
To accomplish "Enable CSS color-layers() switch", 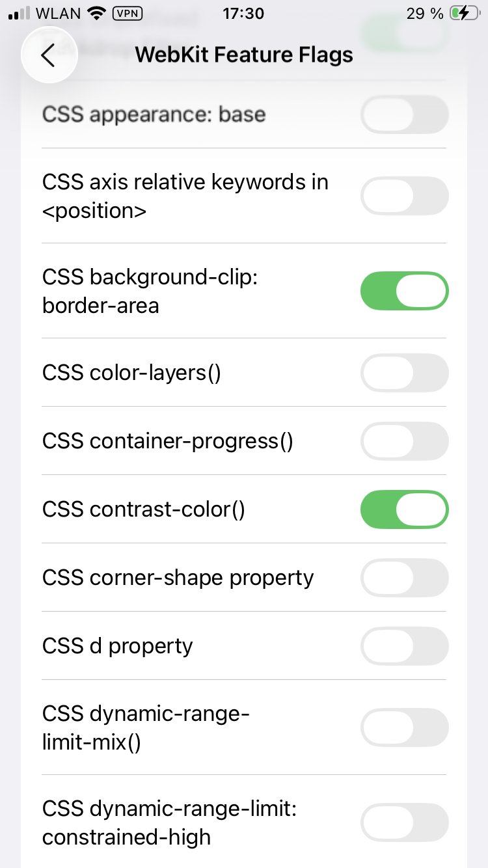I will tap(404, 373).
